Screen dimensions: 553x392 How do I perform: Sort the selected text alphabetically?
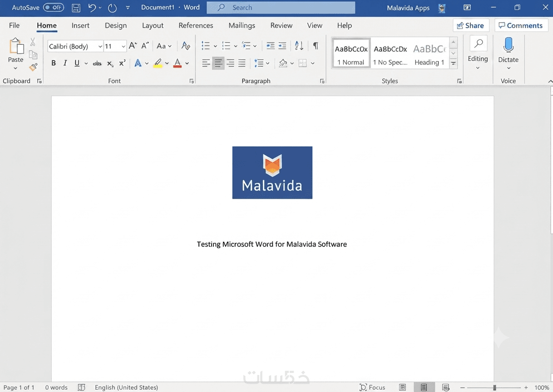(299, 46)
